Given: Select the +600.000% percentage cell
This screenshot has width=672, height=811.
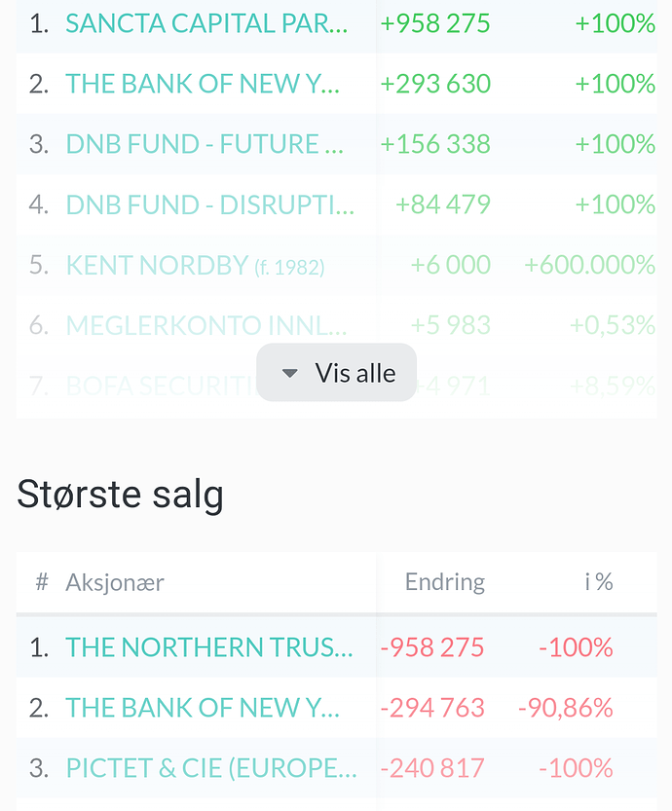Looking at the screenshot, I should point(590,266).
